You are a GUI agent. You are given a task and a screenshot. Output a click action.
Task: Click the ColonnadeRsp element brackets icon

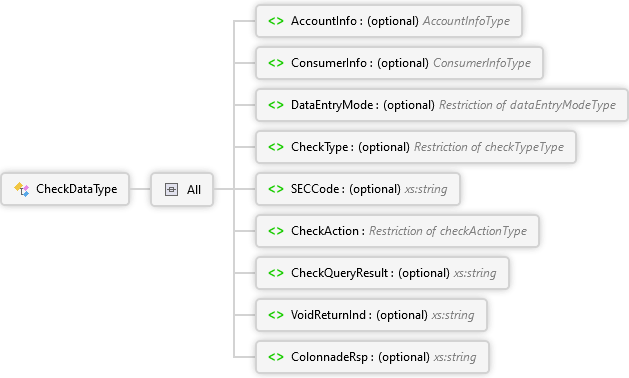(x=276, y=357)
